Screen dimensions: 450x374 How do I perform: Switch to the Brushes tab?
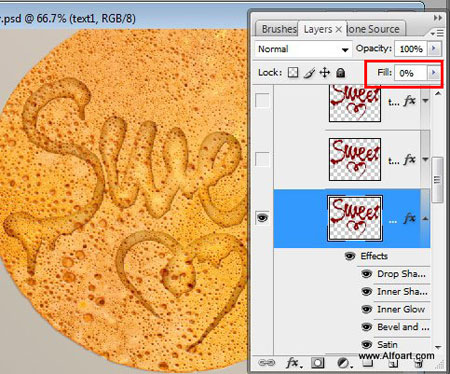tap(277, 29)
